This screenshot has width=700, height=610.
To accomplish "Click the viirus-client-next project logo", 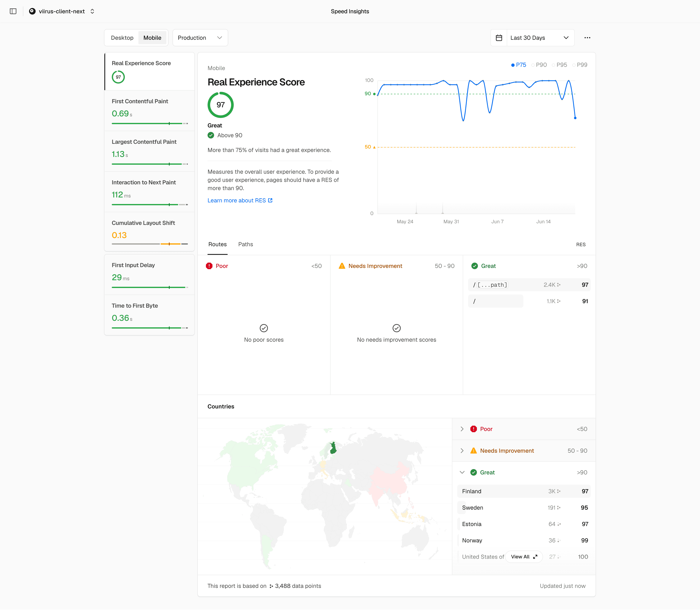I will [x=32, y=11].
